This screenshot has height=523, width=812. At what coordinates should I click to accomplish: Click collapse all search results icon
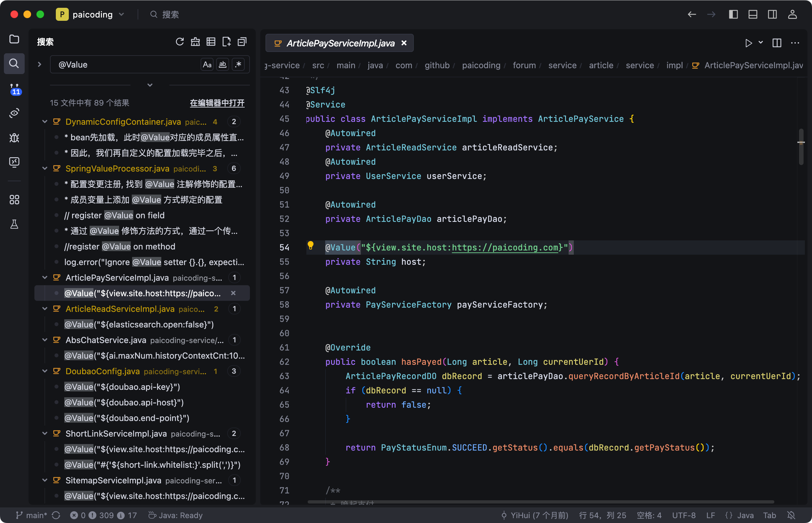(x=242, y=42)
